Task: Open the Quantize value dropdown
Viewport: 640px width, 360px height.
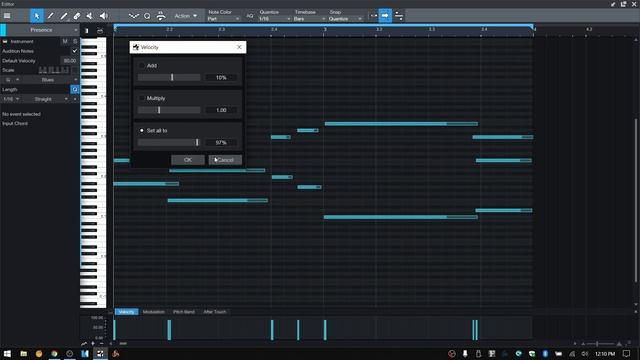Action: pyautogui.click(x=274, y=19)
